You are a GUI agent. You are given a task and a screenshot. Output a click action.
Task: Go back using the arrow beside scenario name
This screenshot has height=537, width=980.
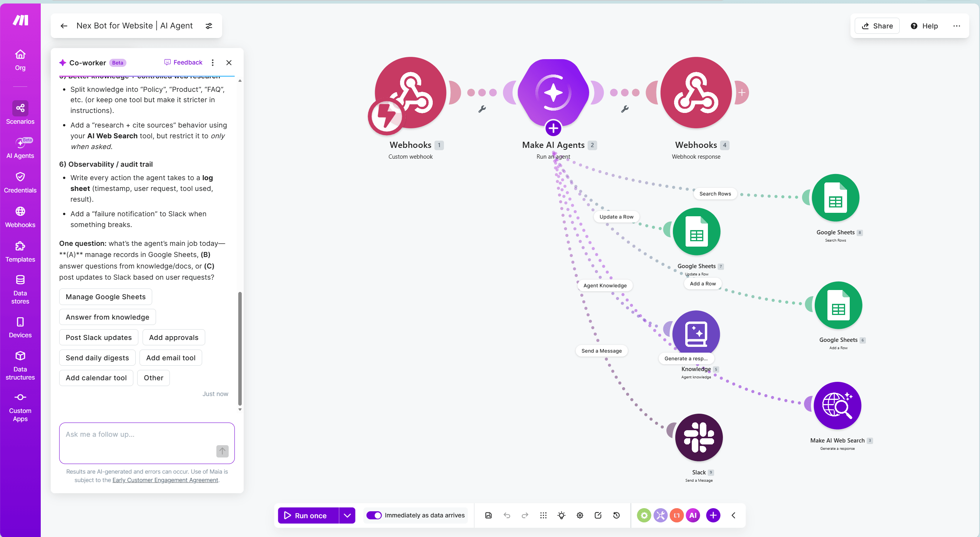coord(64,26)
